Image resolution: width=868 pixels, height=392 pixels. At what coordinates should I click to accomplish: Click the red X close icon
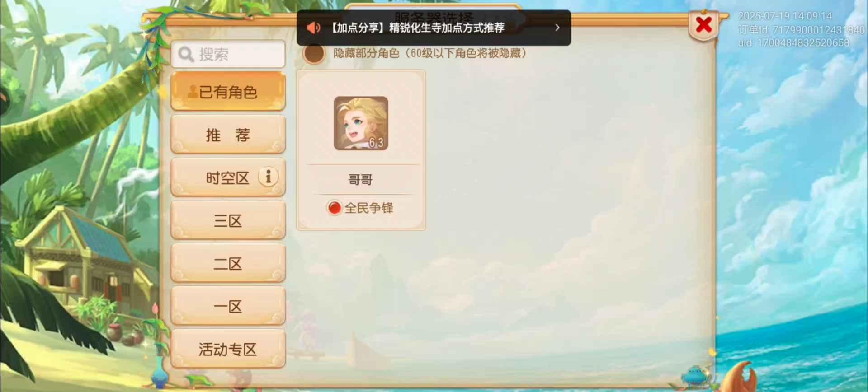click(704, 25)
